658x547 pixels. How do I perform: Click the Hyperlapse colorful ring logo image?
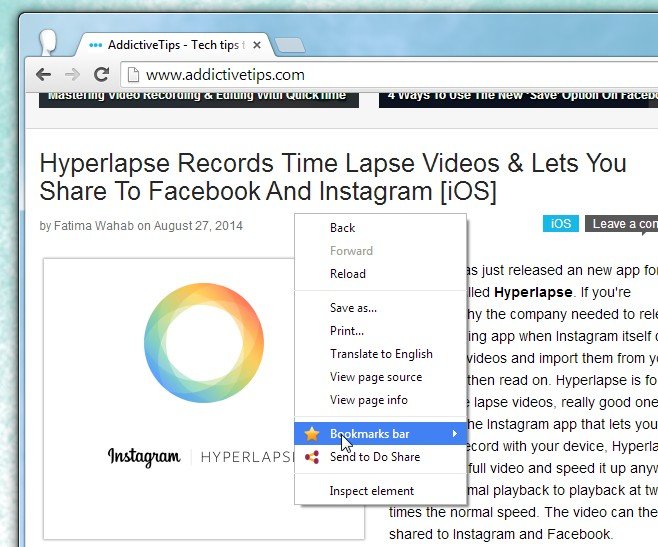pyautogui.click(x=204, y=343)
